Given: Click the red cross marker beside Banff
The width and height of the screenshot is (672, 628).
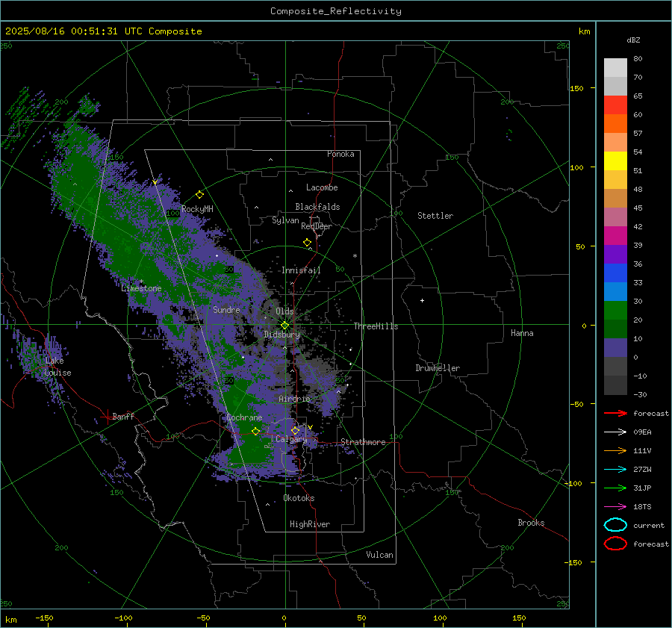Looking at the screenshot, I should (106, 417).
